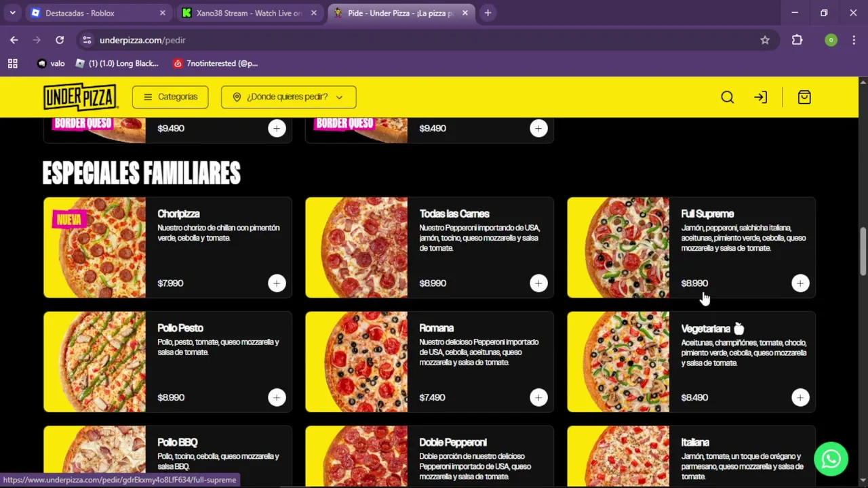The height and width of the screenshot is (488, 868).
Task: Click the Choripizza pizza image
Action: (95, 247)
